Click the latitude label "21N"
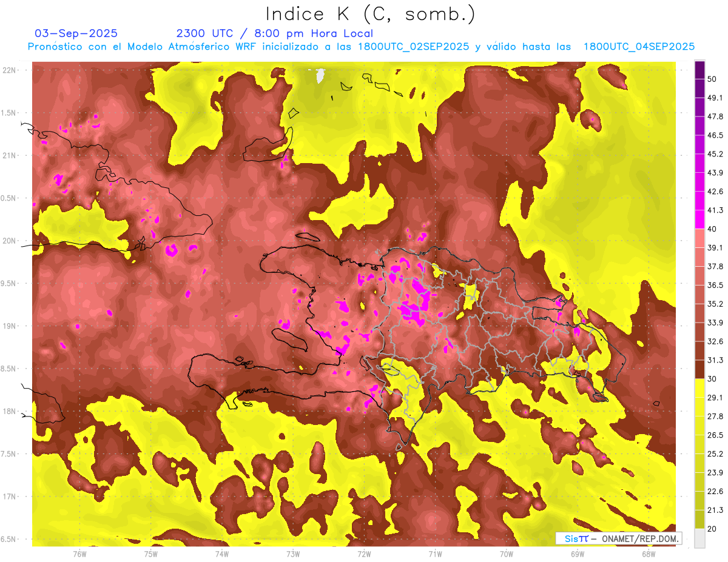Screen dimensions: 728x562 click(10, 155)
